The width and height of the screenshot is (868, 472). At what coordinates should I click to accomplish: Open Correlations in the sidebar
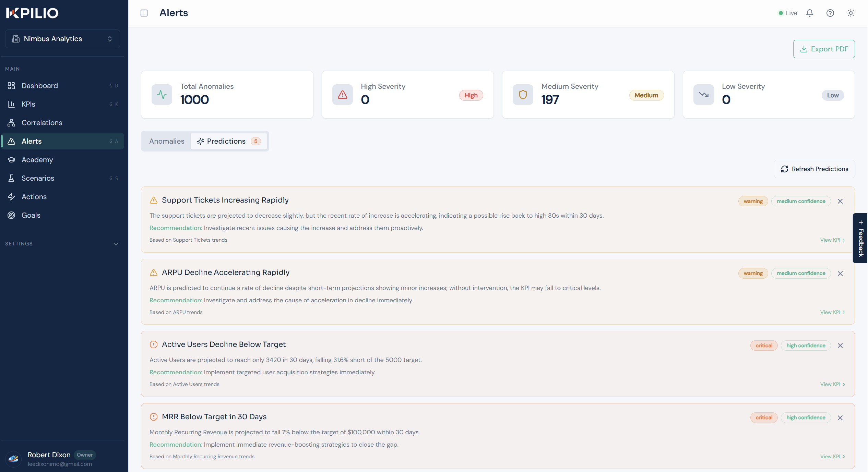point(62,123)
